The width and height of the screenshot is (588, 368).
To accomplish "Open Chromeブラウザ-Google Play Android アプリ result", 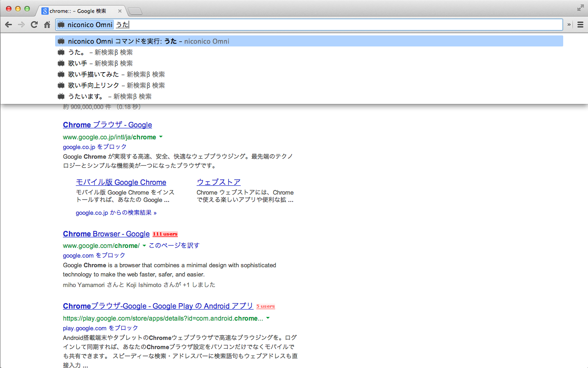I will 158,306.
